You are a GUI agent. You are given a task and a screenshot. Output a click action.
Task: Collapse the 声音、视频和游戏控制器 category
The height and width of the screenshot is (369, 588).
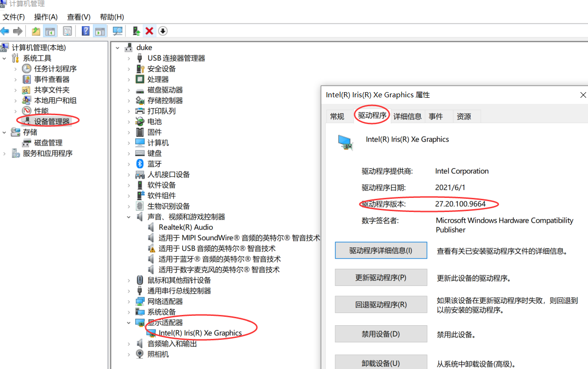click(x=129, y=217)
